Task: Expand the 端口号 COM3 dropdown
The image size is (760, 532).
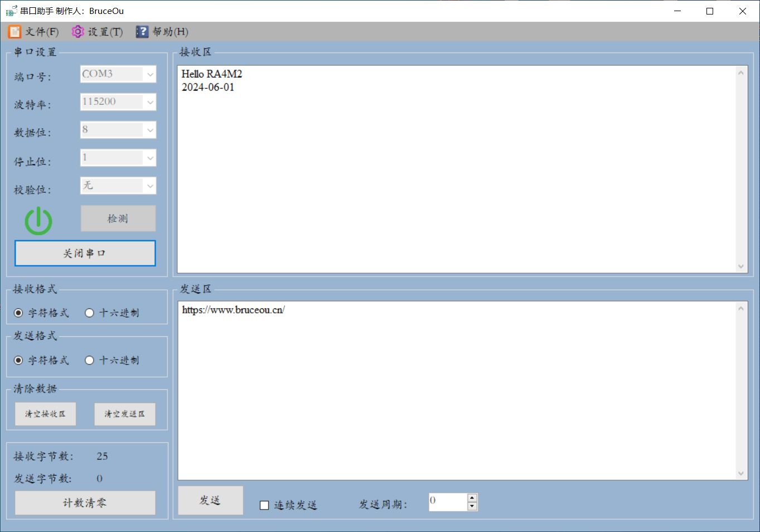Action: click(150, 74)
